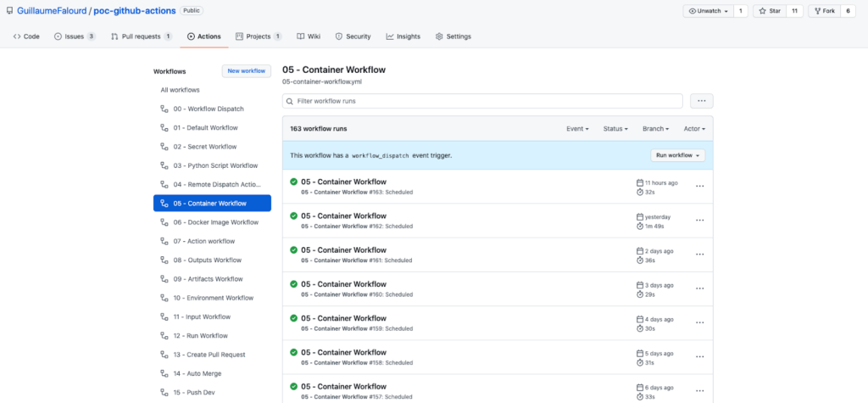View the star count 11

pos(794,11)
